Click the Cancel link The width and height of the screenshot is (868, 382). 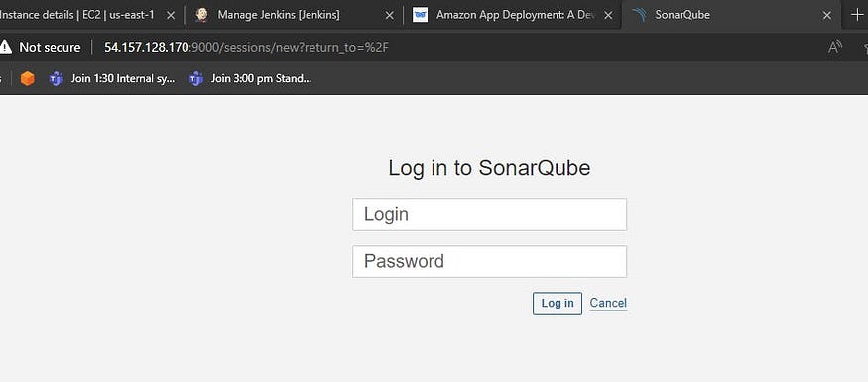coord(608,303)
